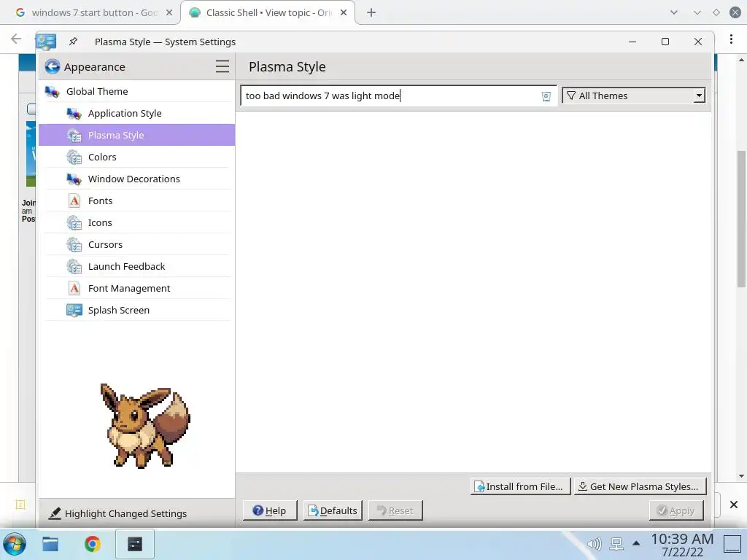
Task: Click the clock showing 10:39 AM
Action: [x=682, y=545]
